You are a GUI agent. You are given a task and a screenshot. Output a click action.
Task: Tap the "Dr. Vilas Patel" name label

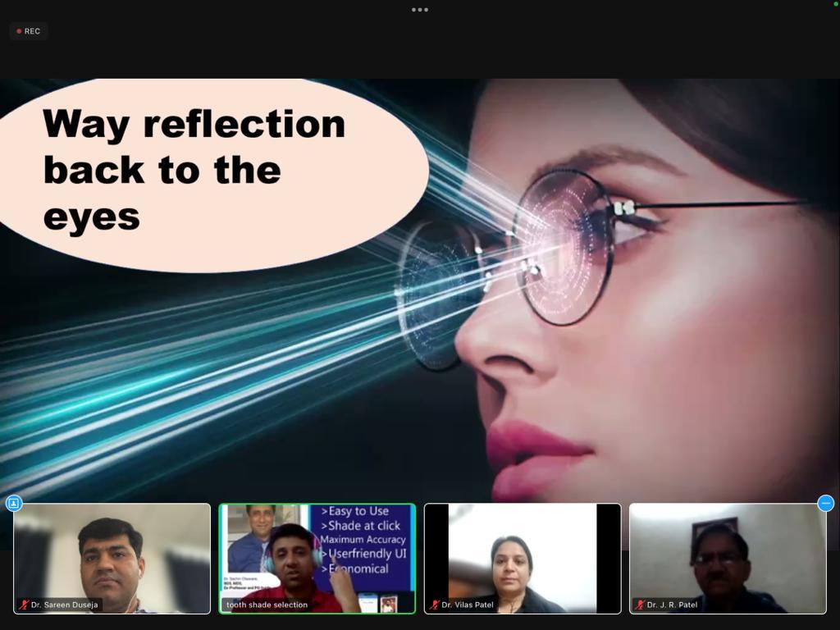(x=468, y=605)
